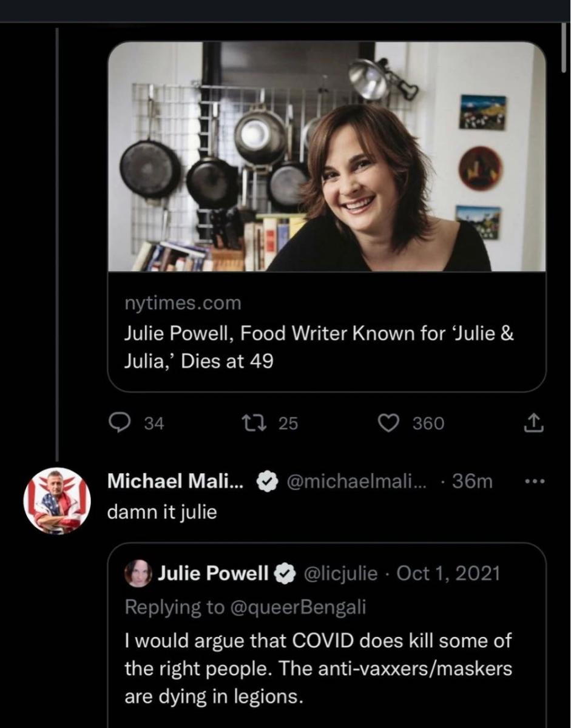Open Julie Powell's small avatar picture
Screen dimensions: 571x728
[138, 573]
